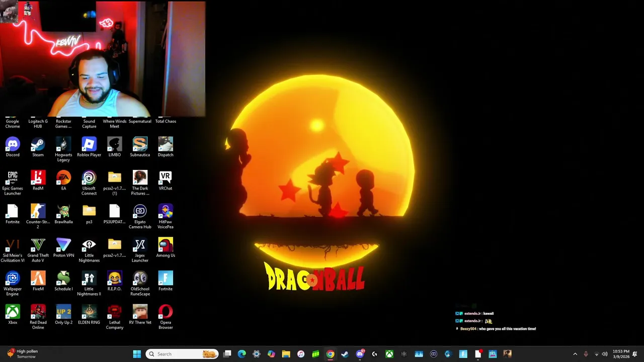Select the Lethal Company desktop icon

(114, 317)
